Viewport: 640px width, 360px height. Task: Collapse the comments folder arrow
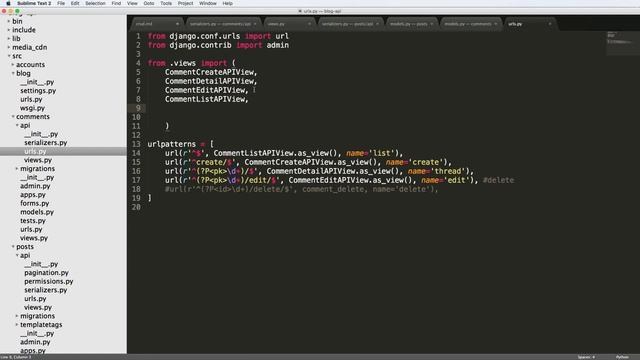pos(13,117)
